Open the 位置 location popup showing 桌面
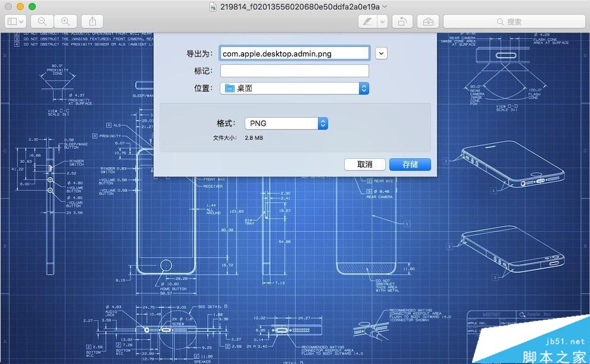Viewport: 590px width, 364px height. point(294,88)
